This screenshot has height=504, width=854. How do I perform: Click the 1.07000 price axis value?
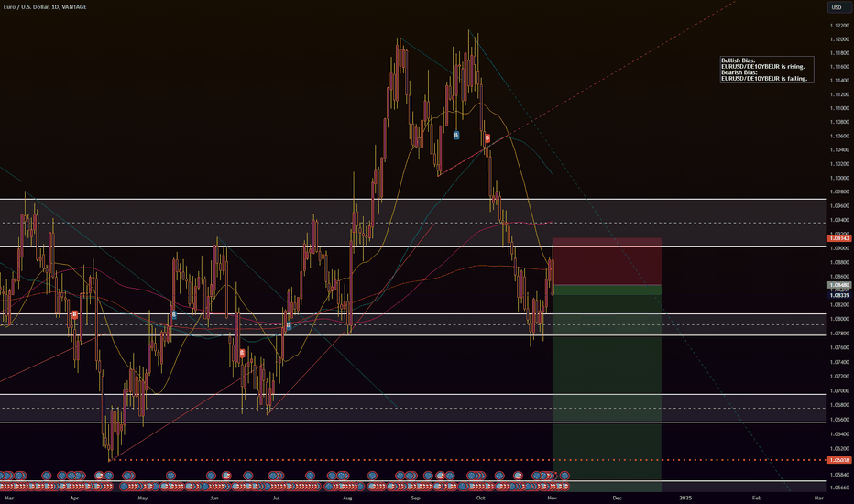point(839,390)
